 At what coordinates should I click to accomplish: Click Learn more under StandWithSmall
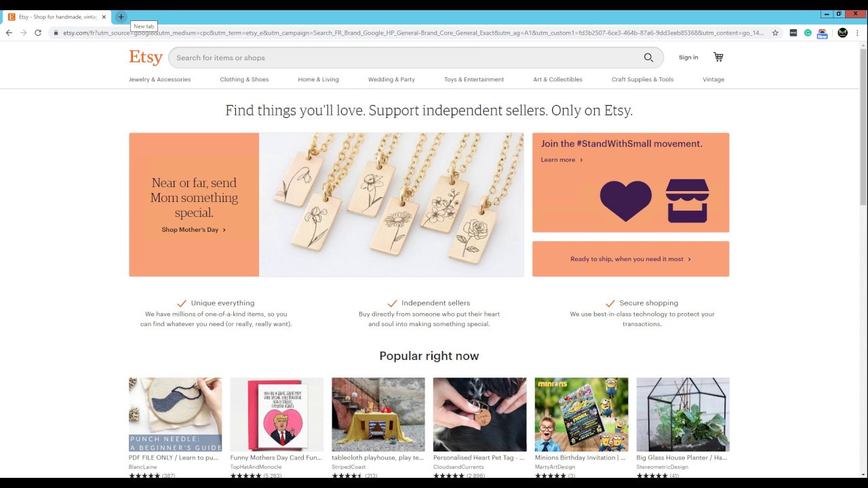(x=561, y=160)
